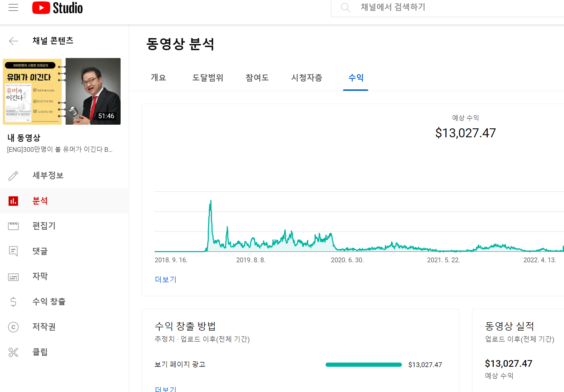The width and height of the screenshot is (564, 392).
Task: Open 저작권 in the sidebar
Action: click(65, 327)
